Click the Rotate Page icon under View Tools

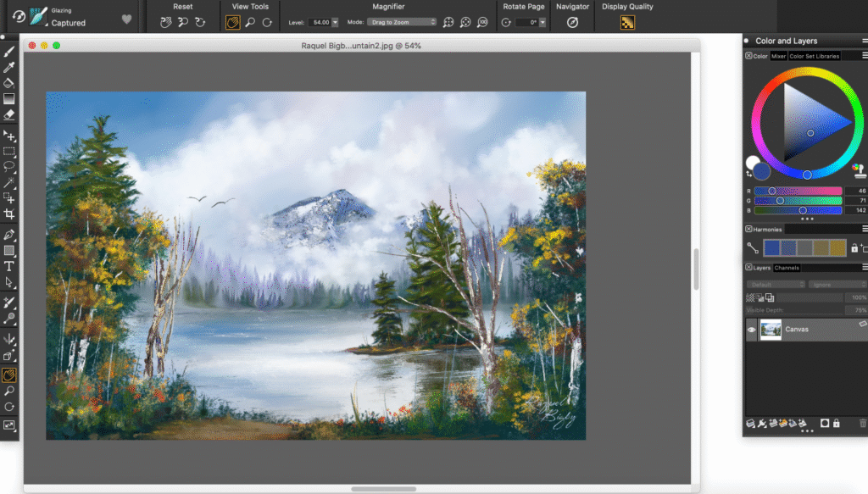coord(267,23)
